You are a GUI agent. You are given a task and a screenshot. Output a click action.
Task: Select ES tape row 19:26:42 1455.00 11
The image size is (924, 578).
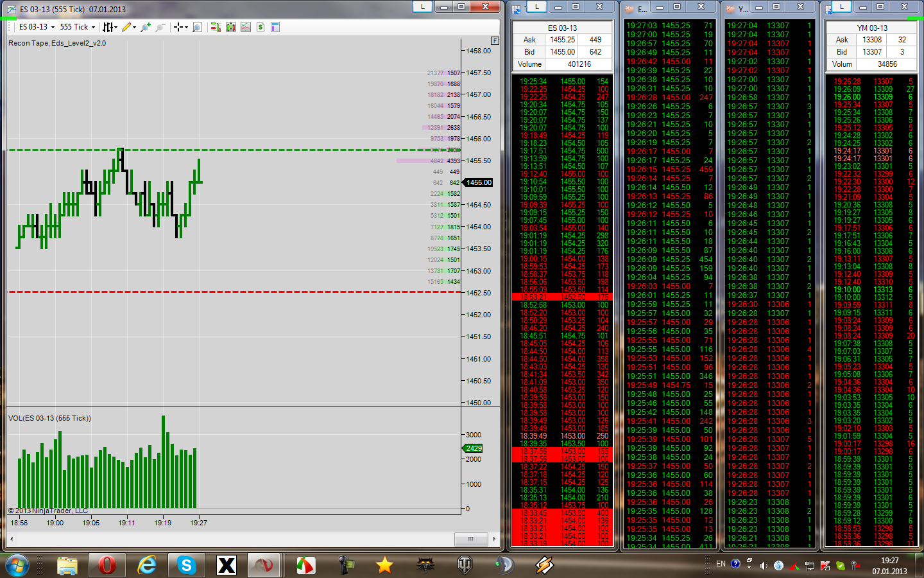pyautogui.click(x=670, y=62)
